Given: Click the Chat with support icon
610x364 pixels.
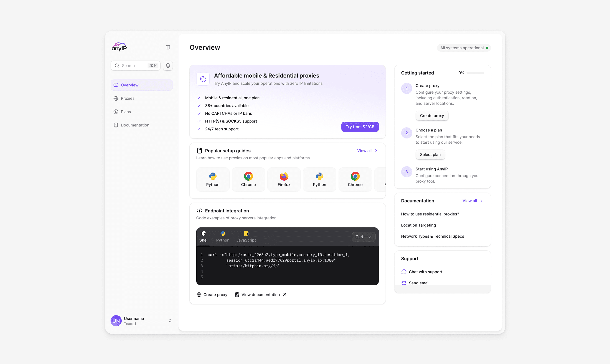Looking at the screenshot, I should [404, 272].
